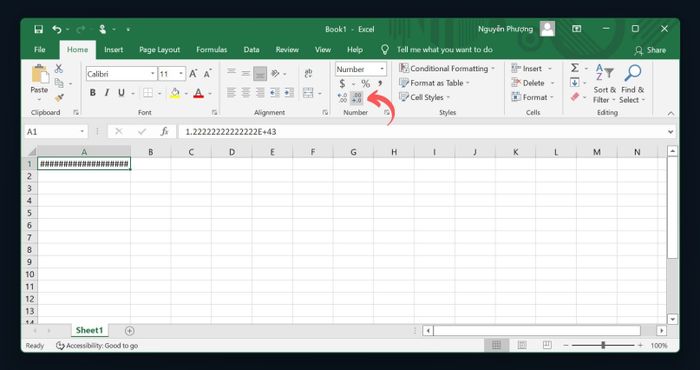Screen dimensions: 700x370
Task: Switch to the Page Layout tab
Action: pos(159,50)
